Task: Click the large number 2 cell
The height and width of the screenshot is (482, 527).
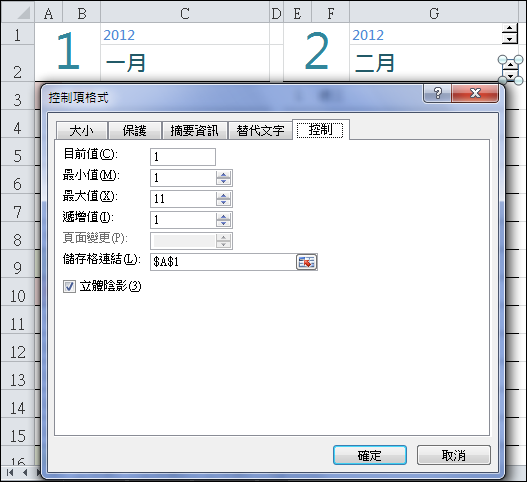Action: (316, 52)
